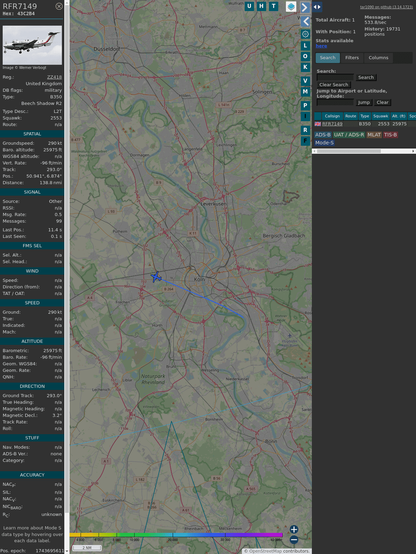Expand sidebar with right chevron arrow
This screenshot has width=416, height=554.
pos(305,7)
